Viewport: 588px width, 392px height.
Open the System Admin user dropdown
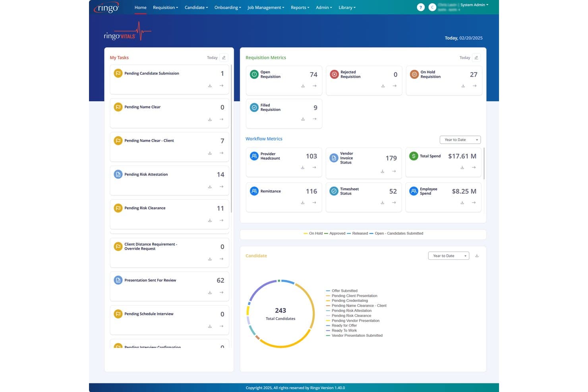474,5
